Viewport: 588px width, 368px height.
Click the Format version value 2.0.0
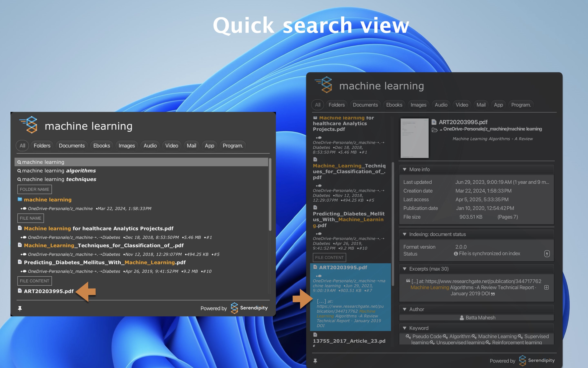coord(461,247)
